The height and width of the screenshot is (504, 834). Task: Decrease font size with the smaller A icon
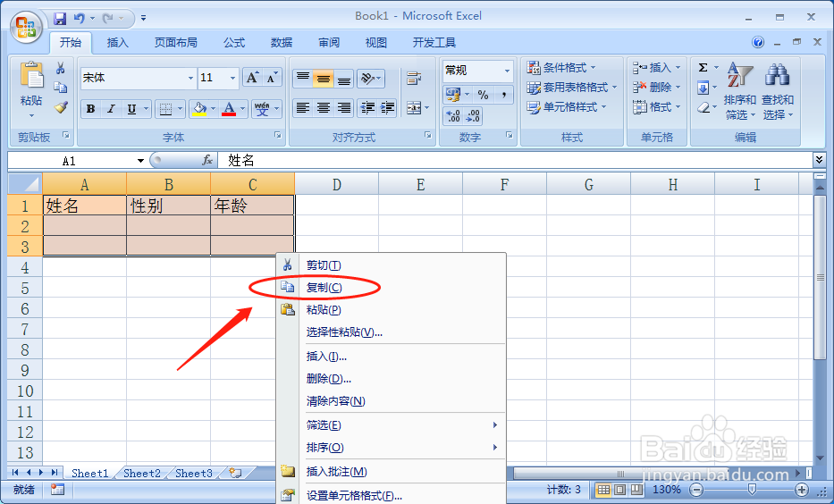point(272,78)
